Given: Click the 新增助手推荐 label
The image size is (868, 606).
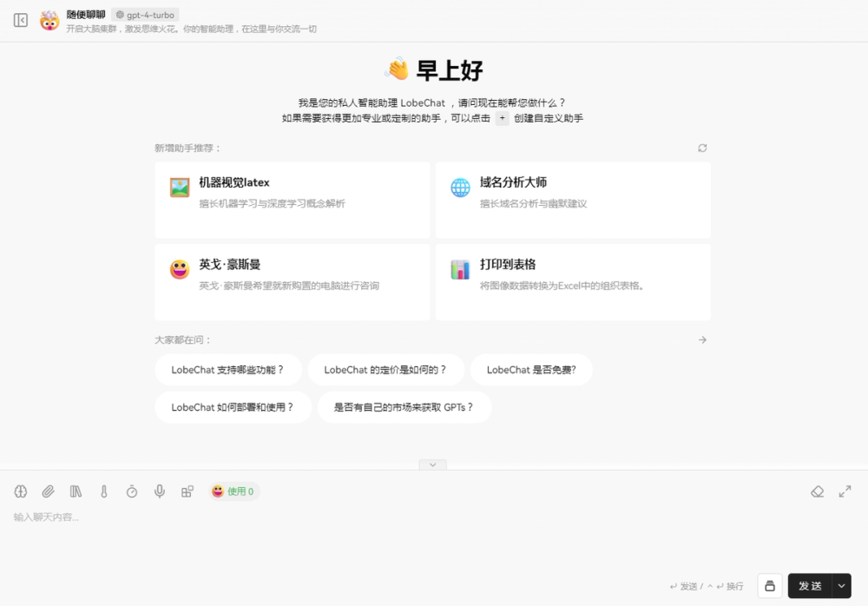Looking at the screenshot, I should (187, 148).
